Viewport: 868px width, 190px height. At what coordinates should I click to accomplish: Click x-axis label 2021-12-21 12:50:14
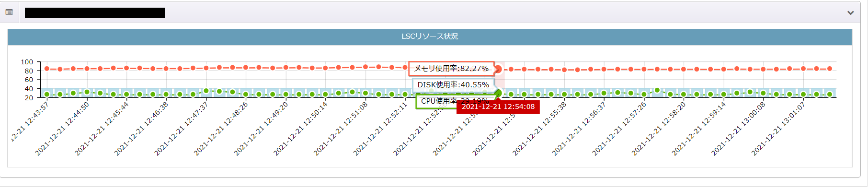(x=301, y=129)
